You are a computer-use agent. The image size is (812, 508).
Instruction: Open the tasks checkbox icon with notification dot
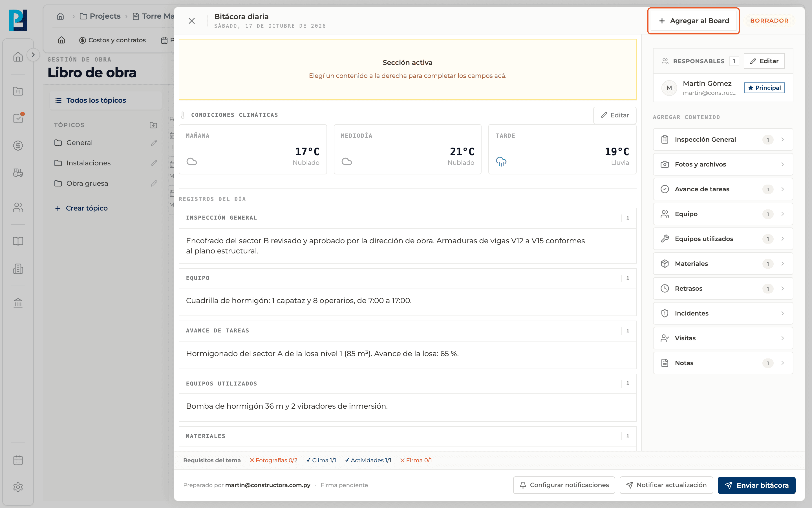pos(18,118)
